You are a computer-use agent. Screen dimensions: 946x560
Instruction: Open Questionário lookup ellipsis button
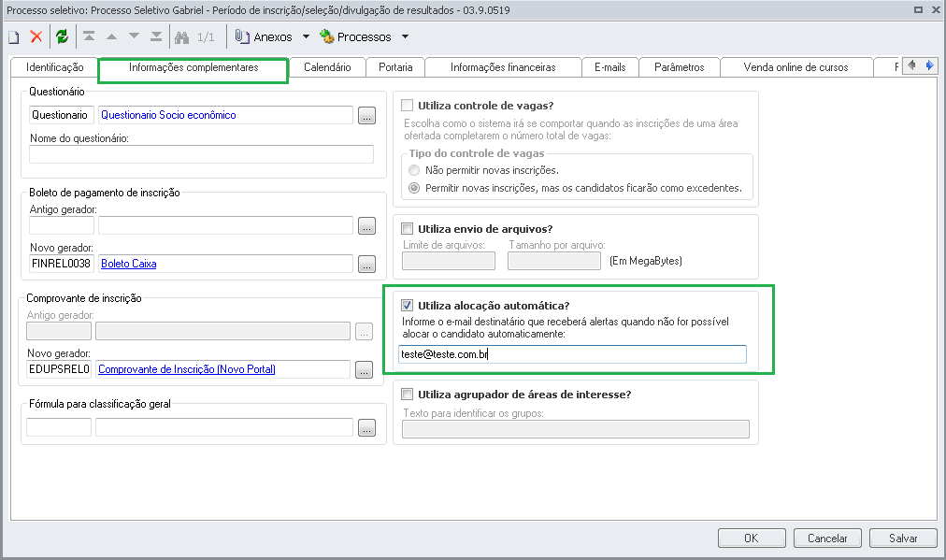(x=366, y=115)
